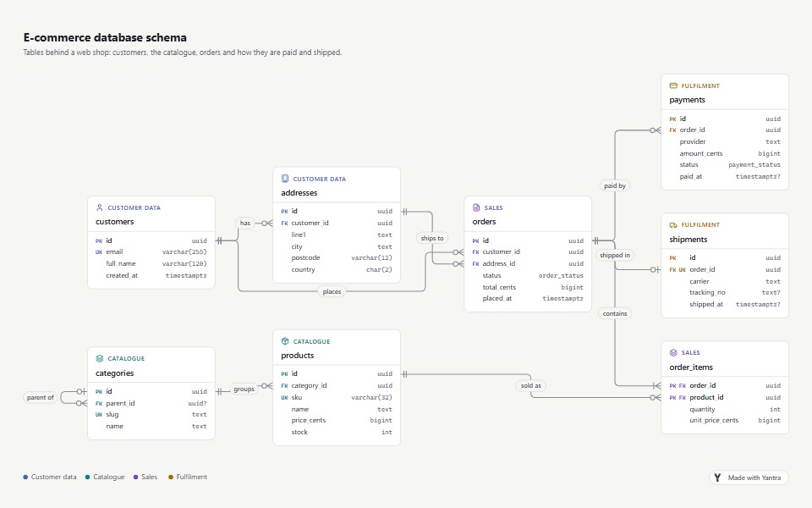The image size is (812, 508).
Task: Click the brown Fulfilment legend dot
Action: [170, 477]
